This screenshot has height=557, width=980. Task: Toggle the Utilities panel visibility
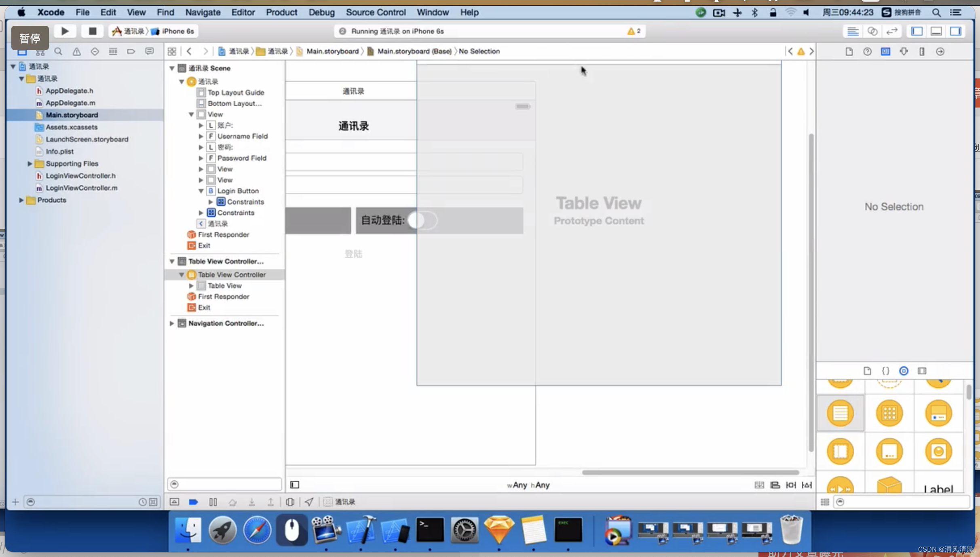[x=956, y=31]
